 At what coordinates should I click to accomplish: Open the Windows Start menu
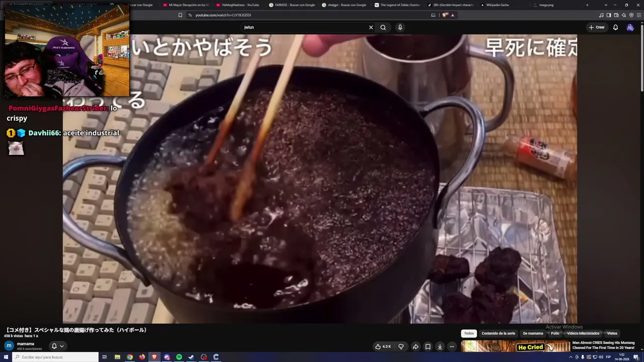(x=6, y=357)
